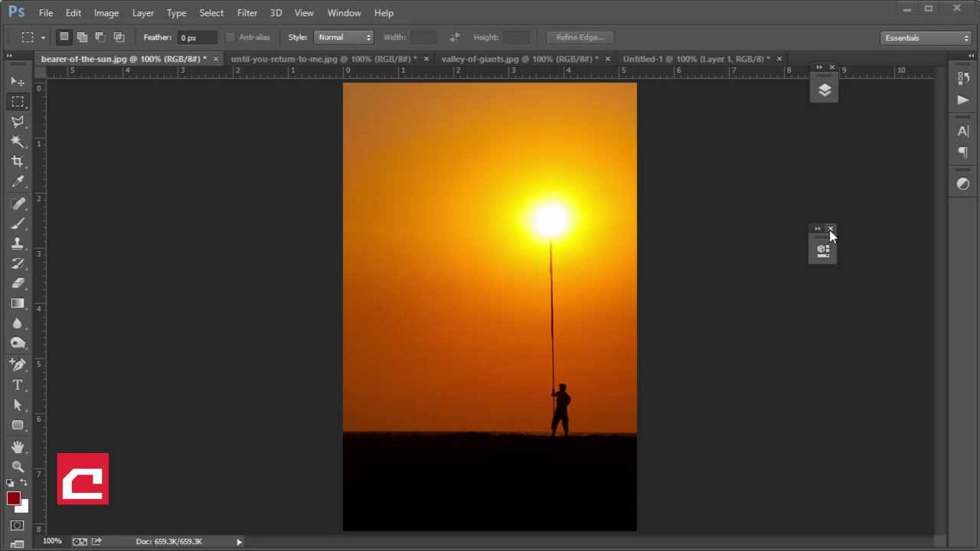Viewport: 980px width, 551px height.
Task: Click the Feather input field
Action: [x=197, y=37]
